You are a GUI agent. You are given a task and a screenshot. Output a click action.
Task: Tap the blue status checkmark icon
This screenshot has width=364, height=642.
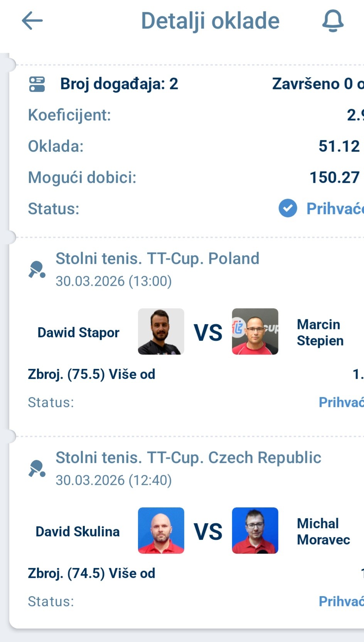(x=288, y=209)
